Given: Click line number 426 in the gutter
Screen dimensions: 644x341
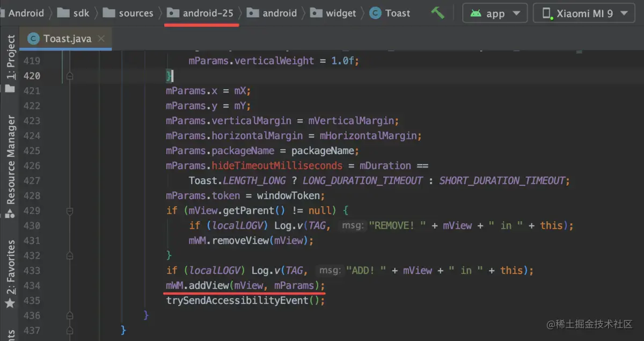Looking at the screenshot, I should [32, 165].
